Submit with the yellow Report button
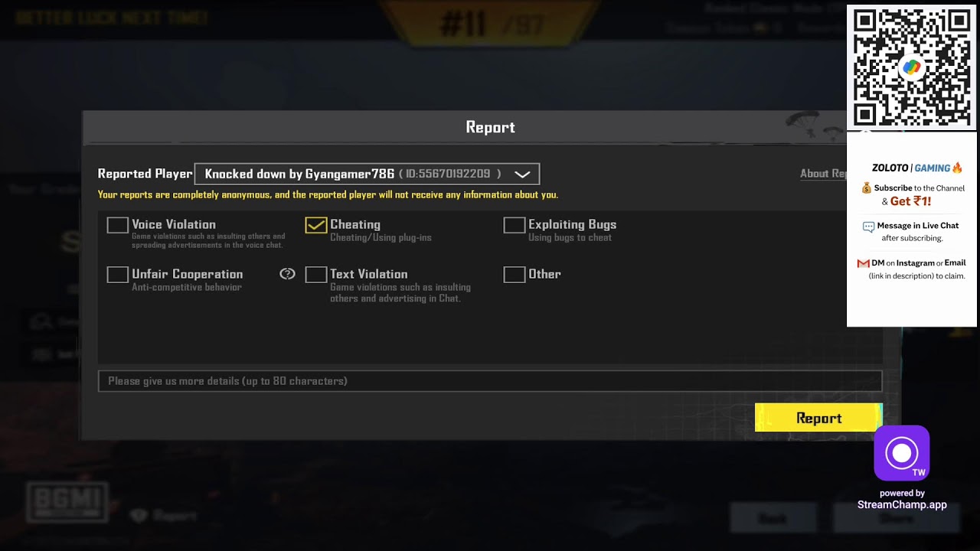 (818, 418)
